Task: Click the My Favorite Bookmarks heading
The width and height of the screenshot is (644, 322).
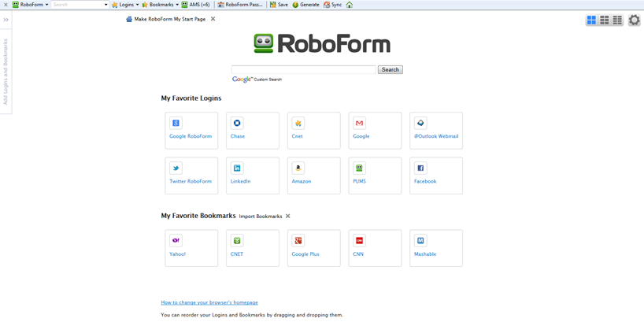Action: tap(198, 216)
